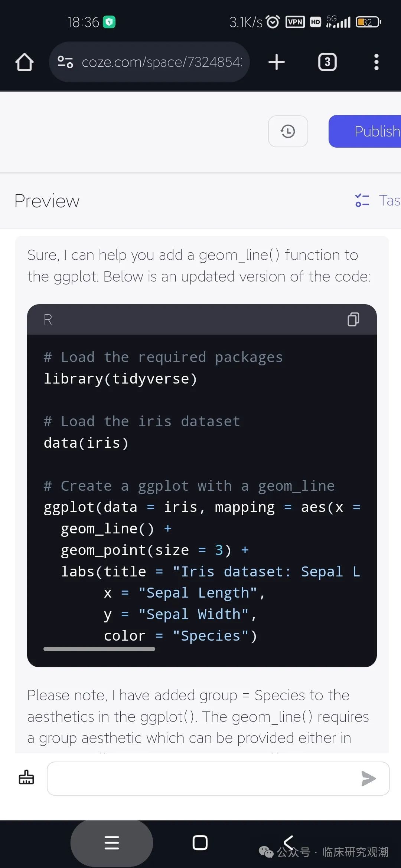The image size is (401, 868).
Task: Clear chat with the broom icon
Action: (26, 777)
